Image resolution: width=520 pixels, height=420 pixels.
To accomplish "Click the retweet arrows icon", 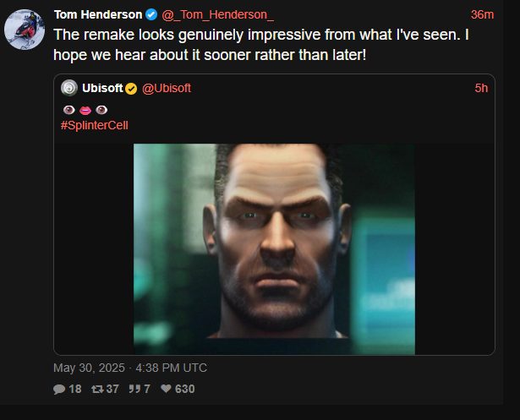I will 98,389.
